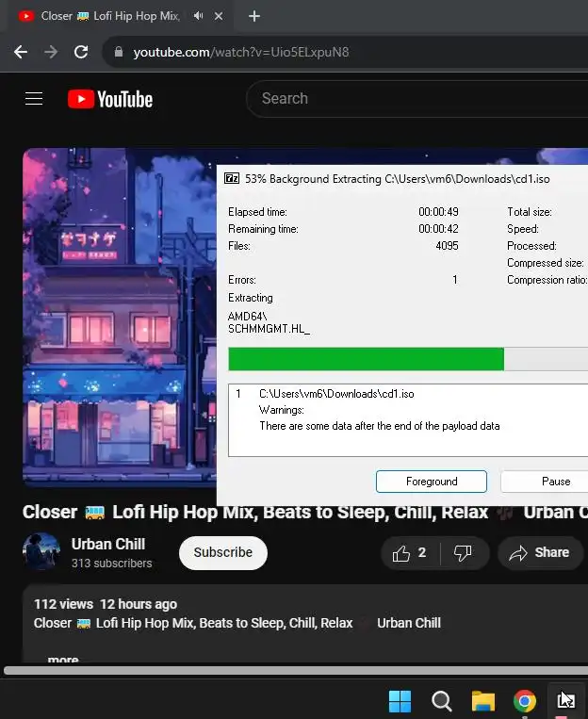
Task: Click the lofi video player
Action: 120,317
